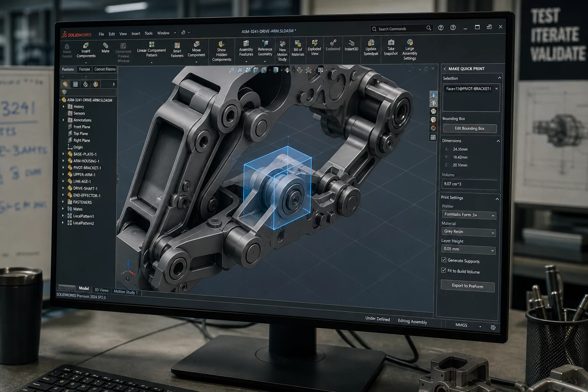Uncheck Generate Supports checkbox

click(x=444, y=260)
